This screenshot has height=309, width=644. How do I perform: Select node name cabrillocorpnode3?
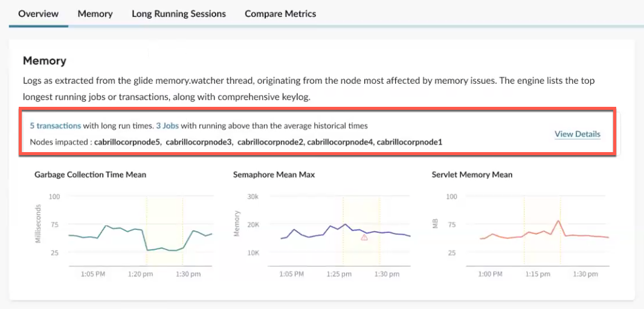[x=199, y=142]
